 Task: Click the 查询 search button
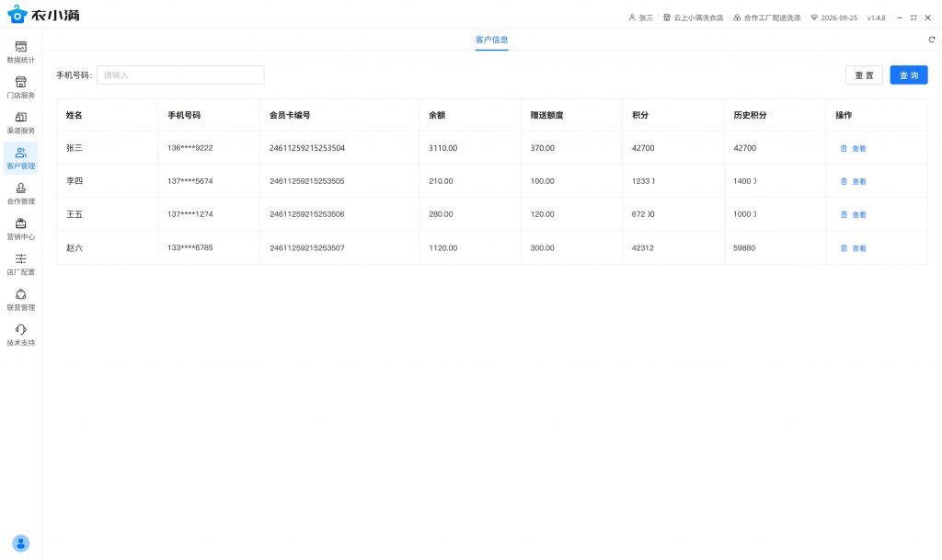coord(908,75)
